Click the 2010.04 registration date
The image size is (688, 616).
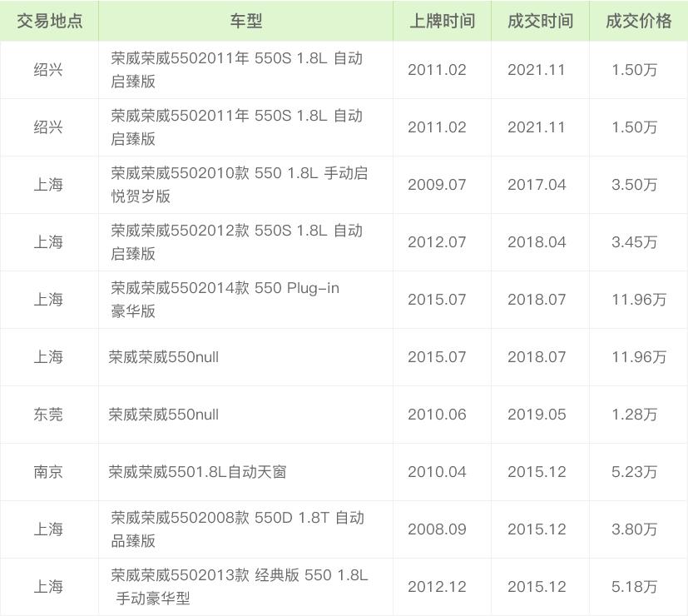437,473
